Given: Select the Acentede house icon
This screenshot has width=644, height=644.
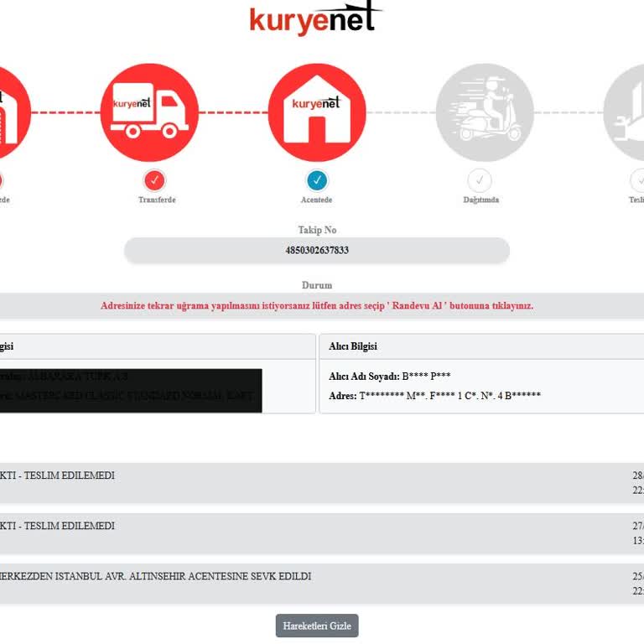Looking at the screenshot, I should click(317, 112).
